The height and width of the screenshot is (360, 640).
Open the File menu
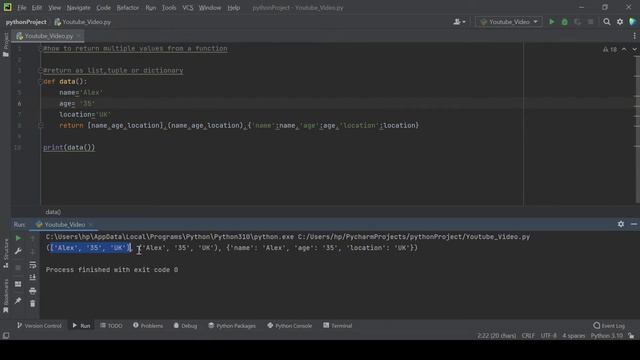22,8
